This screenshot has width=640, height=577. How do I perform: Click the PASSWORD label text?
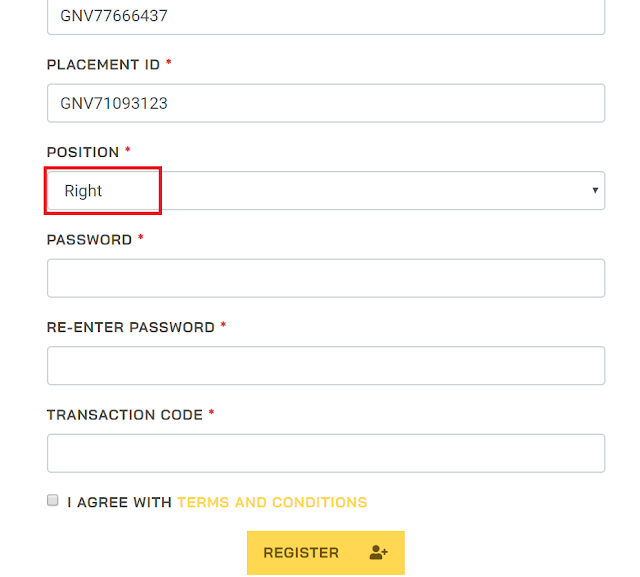pos(89,240)
